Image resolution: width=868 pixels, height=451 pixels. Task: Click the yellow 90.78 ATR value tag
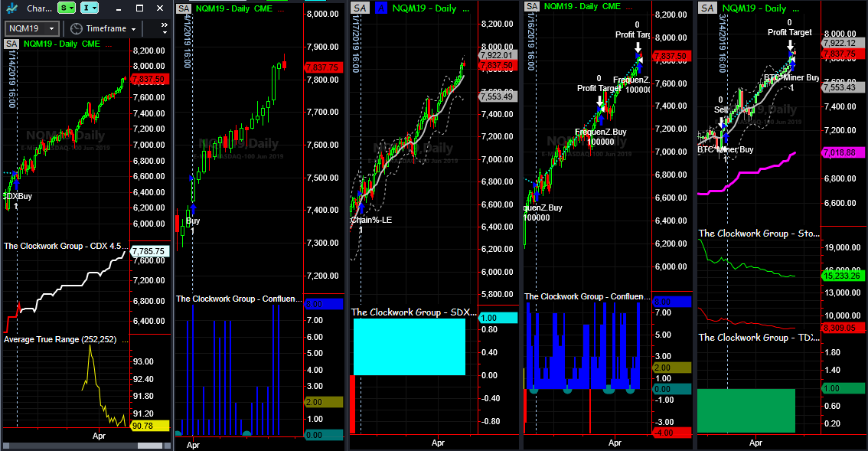click(x=150, y=426)
